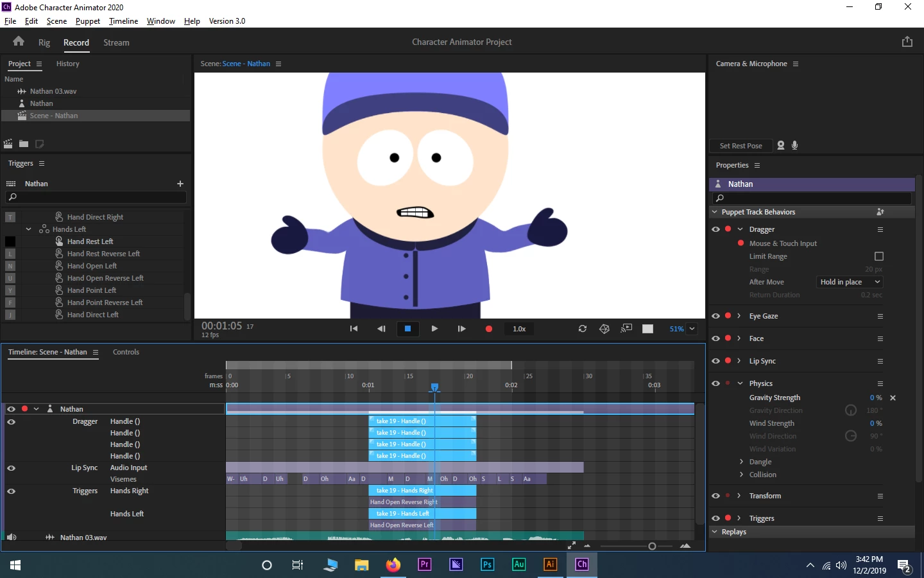Open the Puppet menu

point(88,21)
